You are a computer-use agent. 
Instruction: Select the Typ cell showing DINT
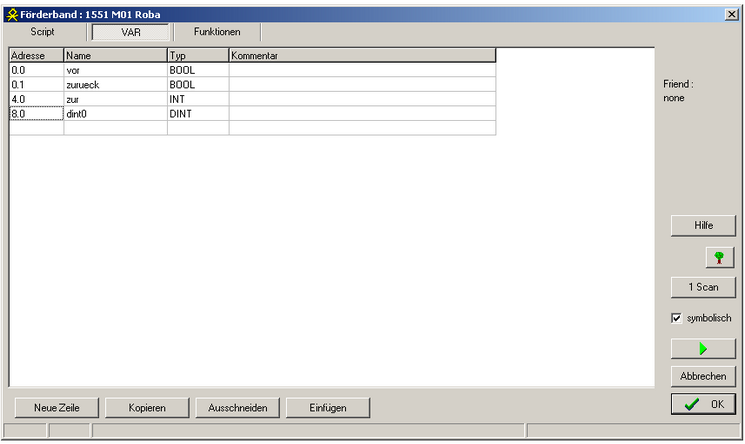(197, 114)
